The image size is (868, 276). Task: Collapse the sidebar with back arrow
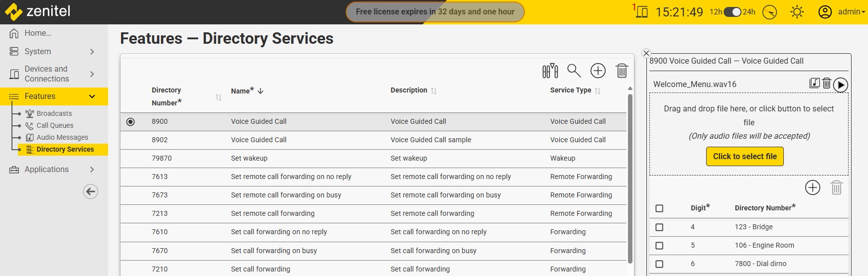[x=91, y=191]
